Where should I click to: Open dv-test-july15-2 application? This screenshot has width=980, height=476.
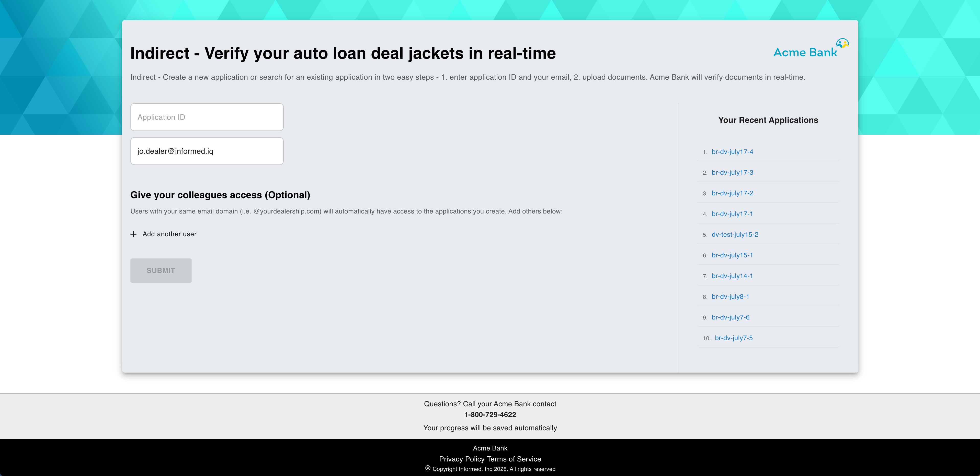pyautogui.click(x=735, y=235)
